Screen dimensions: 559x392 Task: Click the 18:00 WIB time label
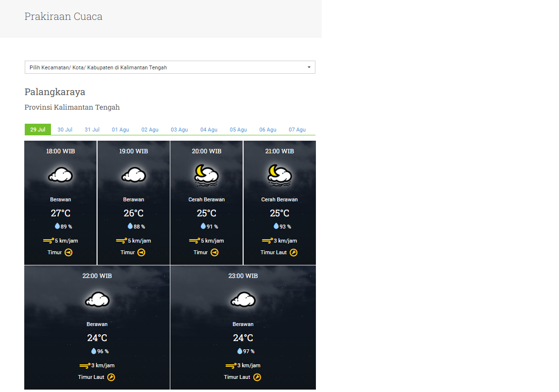click(x=61, y=151)
